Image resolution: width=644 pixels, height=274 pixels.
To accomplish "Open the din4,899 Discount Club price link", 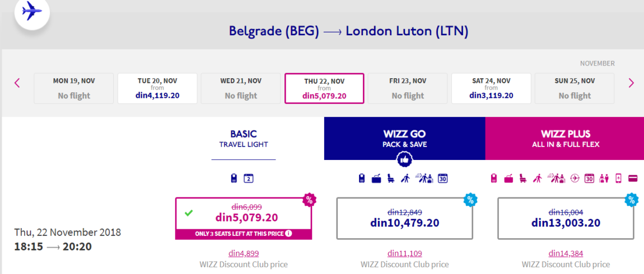I will (x=244, y=253).
